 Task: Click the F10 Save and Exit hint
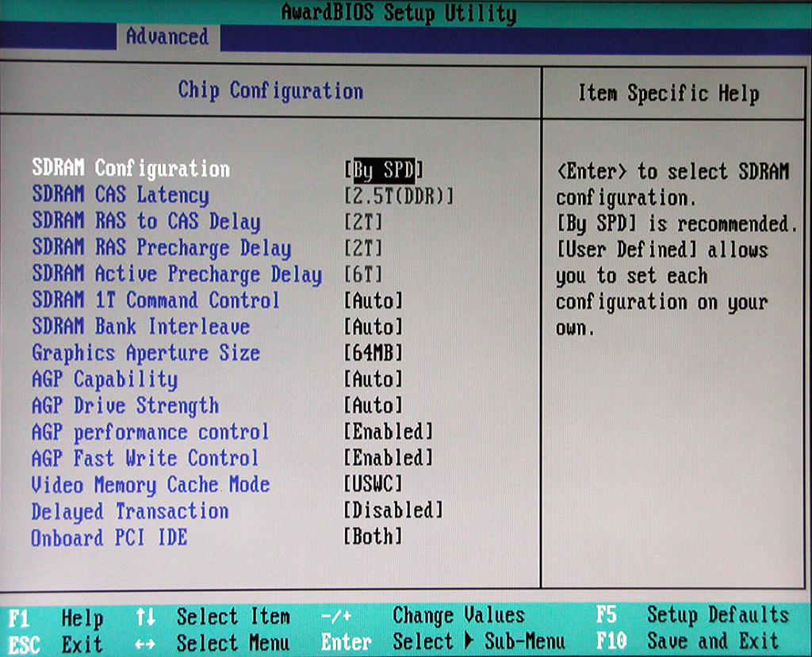click(688, 641)
